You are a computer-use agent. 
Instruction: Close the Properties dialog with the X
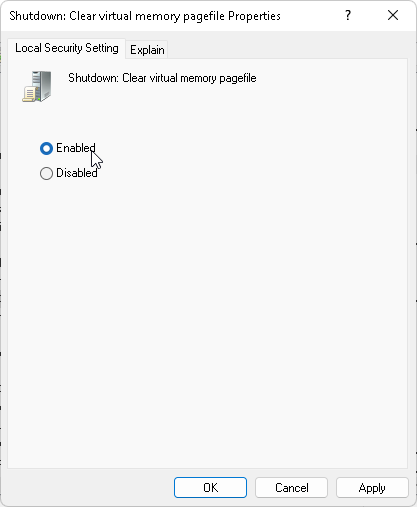(x=393, y=15)
